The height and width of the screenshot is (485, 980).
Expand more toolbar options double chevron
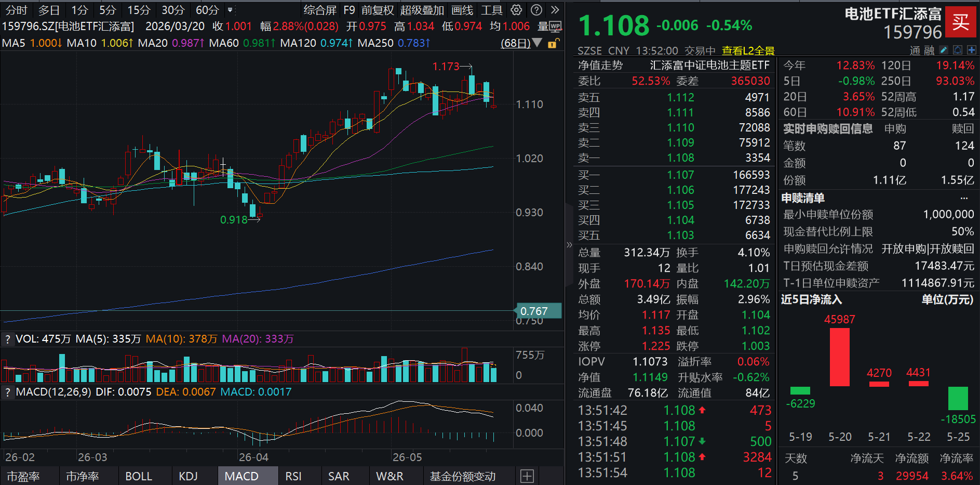555,10
